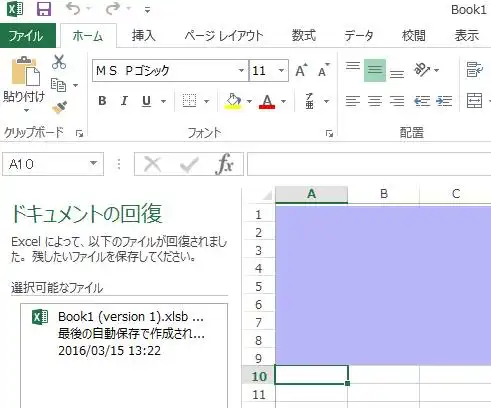Image resolution: width=491 pixels, height=408 pixels.
Task: Click the Cancel X icon in formula bar
Action: point(153,164)
